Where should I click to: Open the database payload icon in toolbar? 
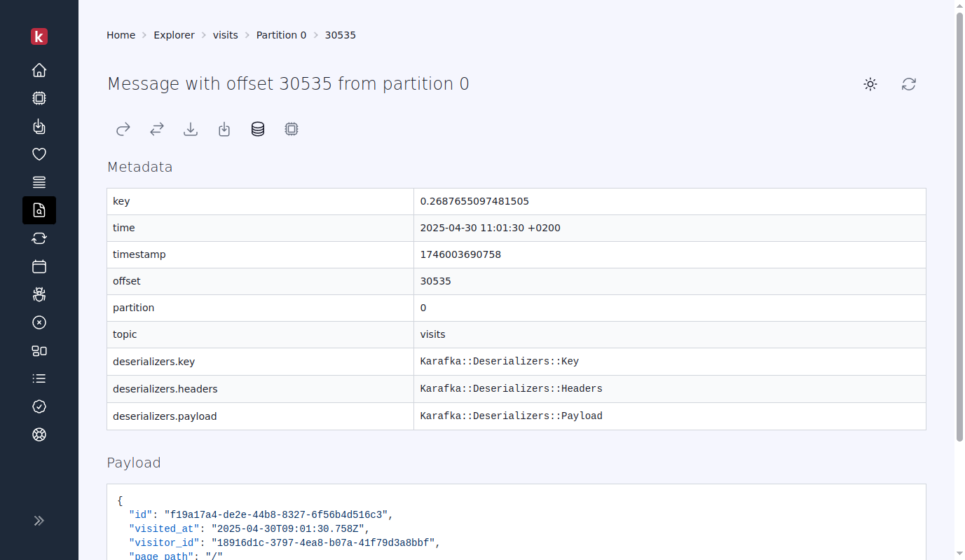pyautogui.click(x=257, y=129)
